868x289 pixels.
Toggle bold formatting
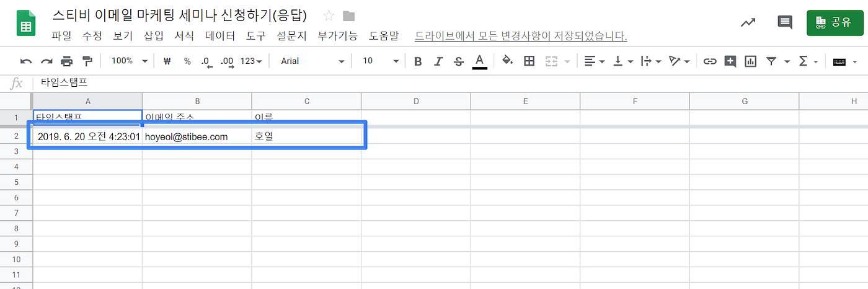pyautogui.click(x=418, y=61)
